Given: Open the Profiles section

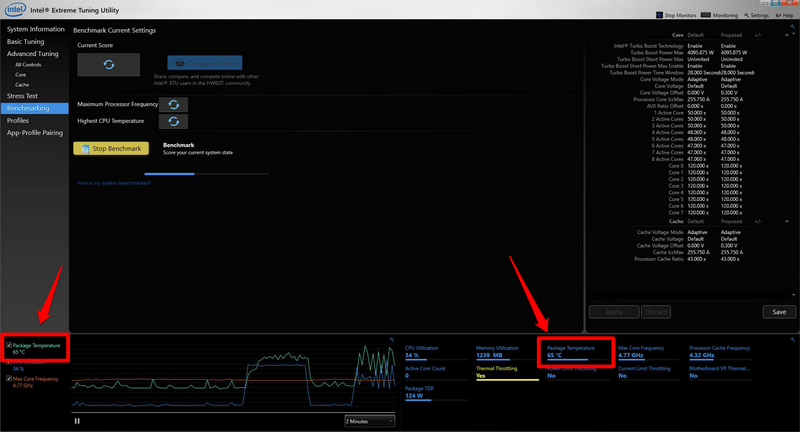Looking at the screenshot, I should tap(18, 120).
